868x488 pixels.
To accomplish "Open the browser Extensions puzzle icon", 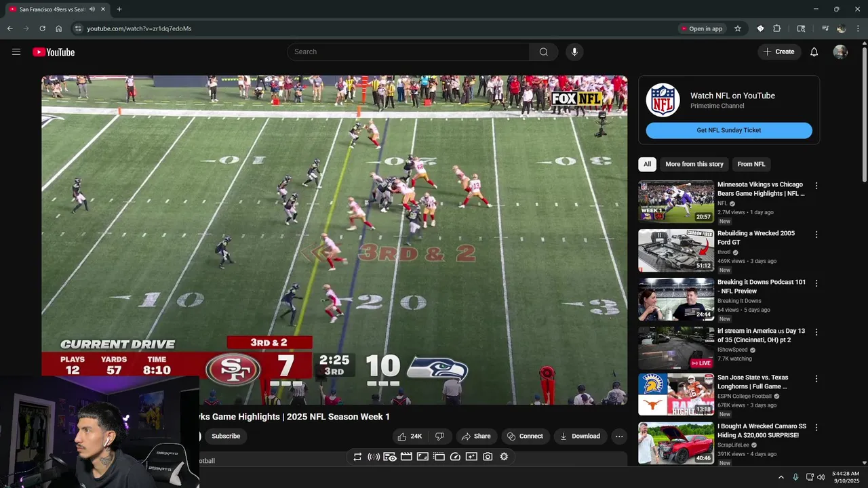I will click(777, 28).
